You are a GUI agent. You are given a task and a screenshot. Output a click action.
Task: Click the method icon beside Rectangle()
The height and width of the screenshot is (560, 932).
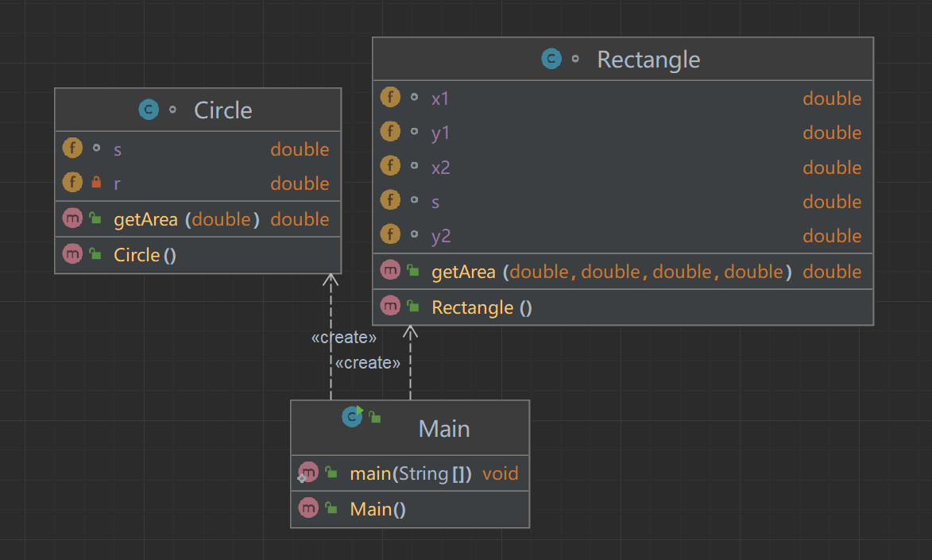pyautogui.click(x=390, y=307)
